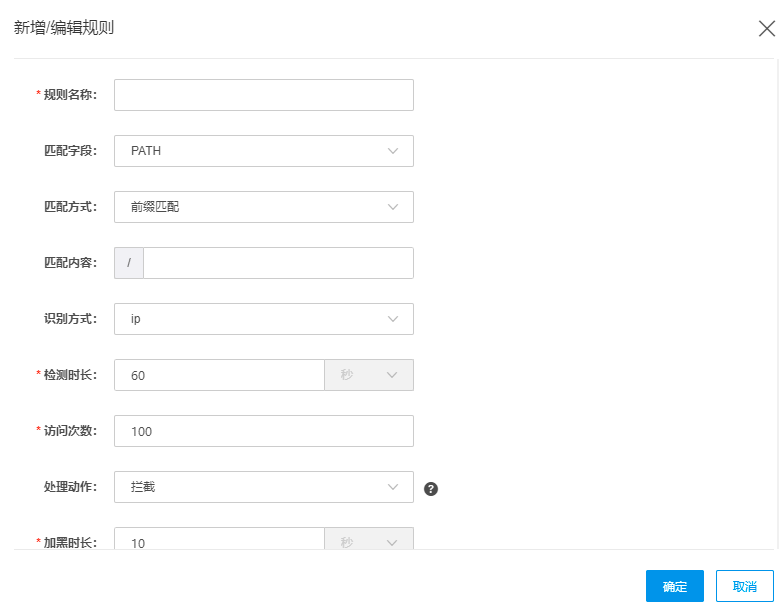The image size is (779, 615).
Task: Click the chevron arrow in 匹配方式 field
Action: (x=393, y=207)
